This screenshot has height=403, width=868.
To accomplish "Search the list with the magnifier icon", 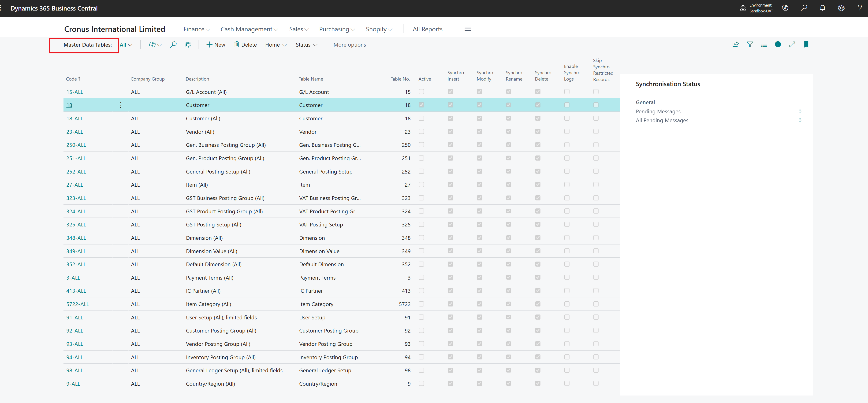I will 173,44.
